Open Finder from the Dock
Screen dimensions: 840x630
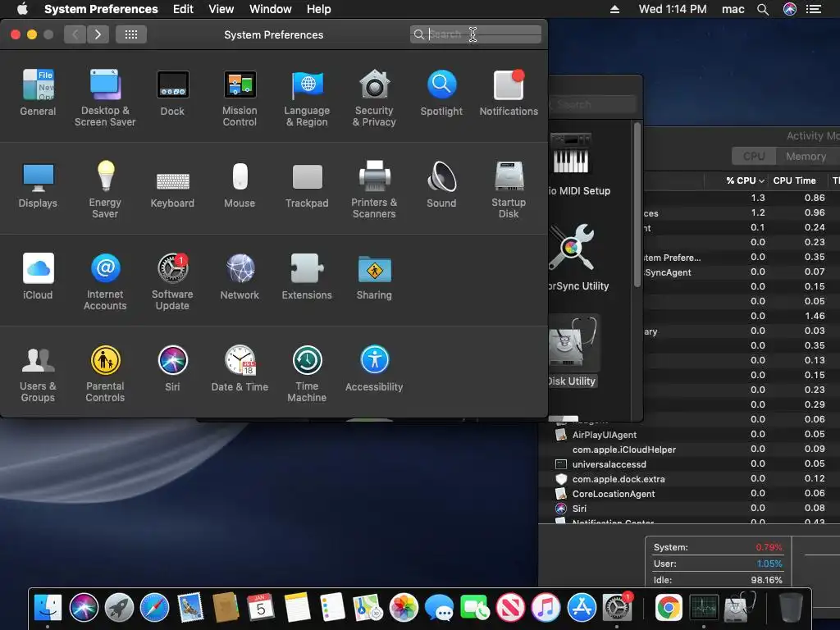pos(48,608)
